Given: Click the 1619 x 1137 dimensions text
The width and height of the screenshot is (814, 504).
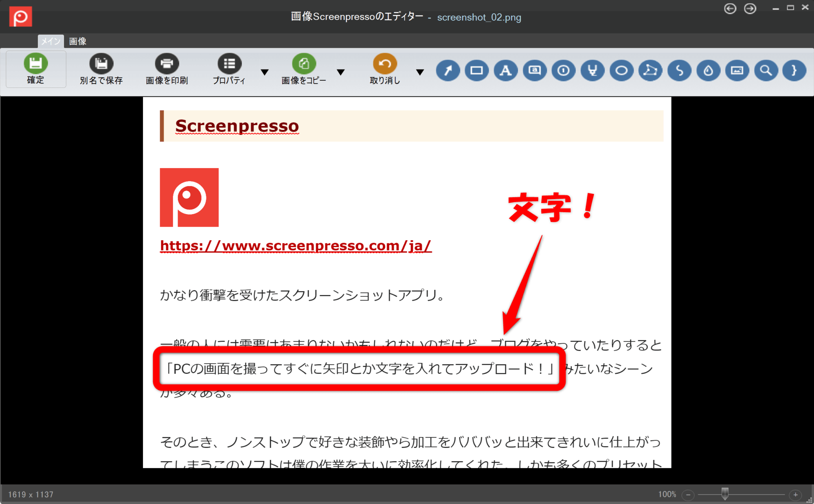Looking at the screenshot, I should 31,495.
